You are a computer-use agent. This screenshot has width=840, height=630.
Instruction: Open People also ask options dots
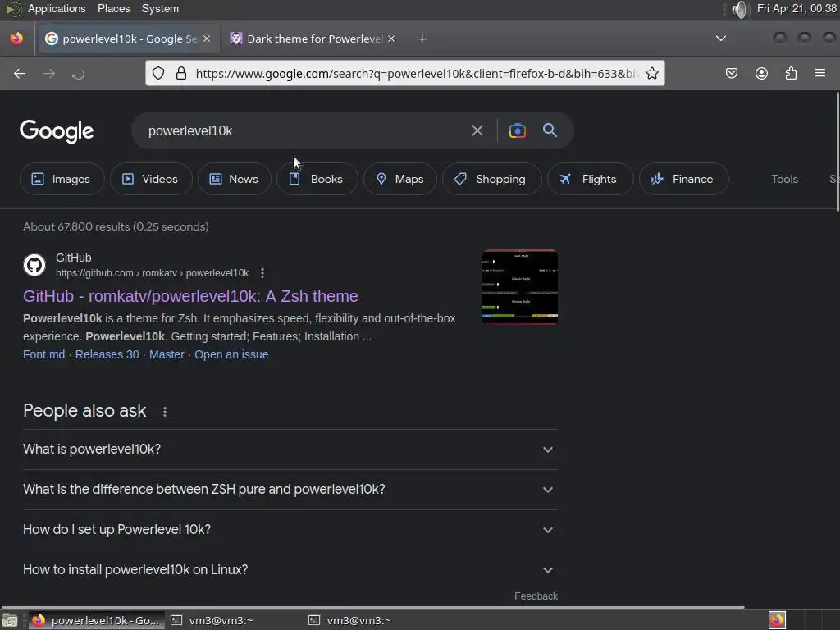(165, 412)
